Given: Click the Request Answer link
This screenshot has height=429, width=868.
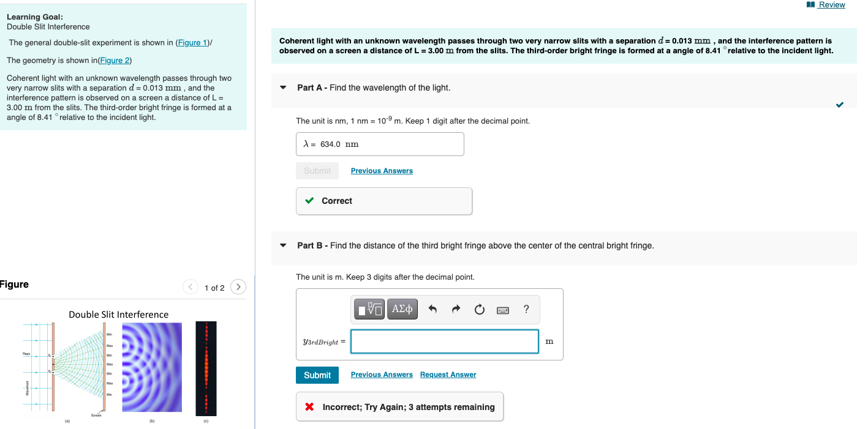Looking at the screenshot, I should click(x=448, y=375).
